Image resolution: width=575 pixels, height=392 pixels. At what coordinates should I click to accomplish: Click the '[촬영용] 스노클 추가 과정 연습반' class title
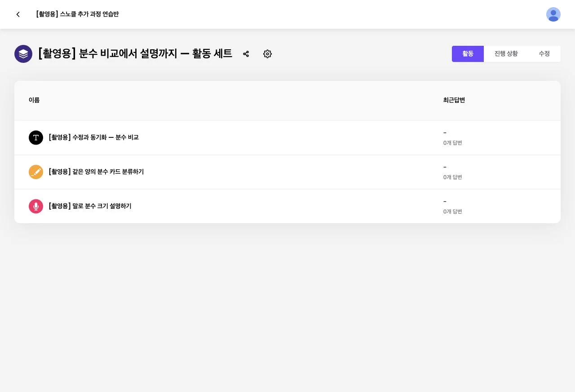pyautogui.click(x=77, y=14)
